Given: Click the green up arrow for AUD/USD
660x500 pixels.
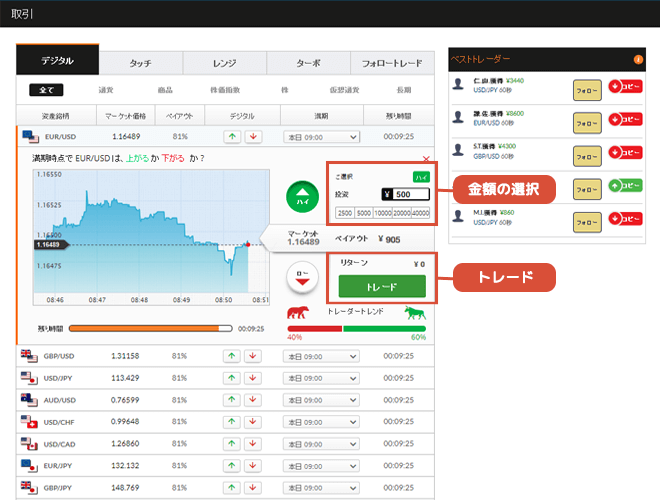Looking at the screenshot, I should pyautogui.click(x=232, y=400).
